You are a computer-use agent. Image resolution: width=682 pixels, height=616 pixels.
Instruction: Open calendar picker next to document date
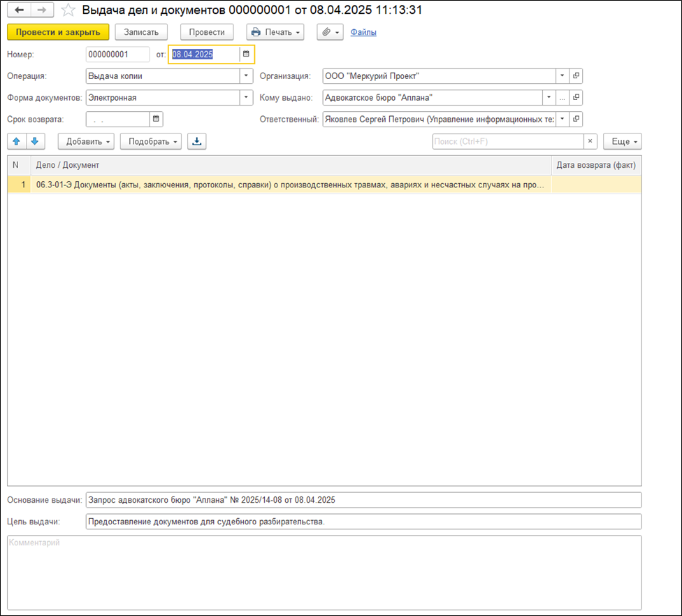click(x=246, y=54)
